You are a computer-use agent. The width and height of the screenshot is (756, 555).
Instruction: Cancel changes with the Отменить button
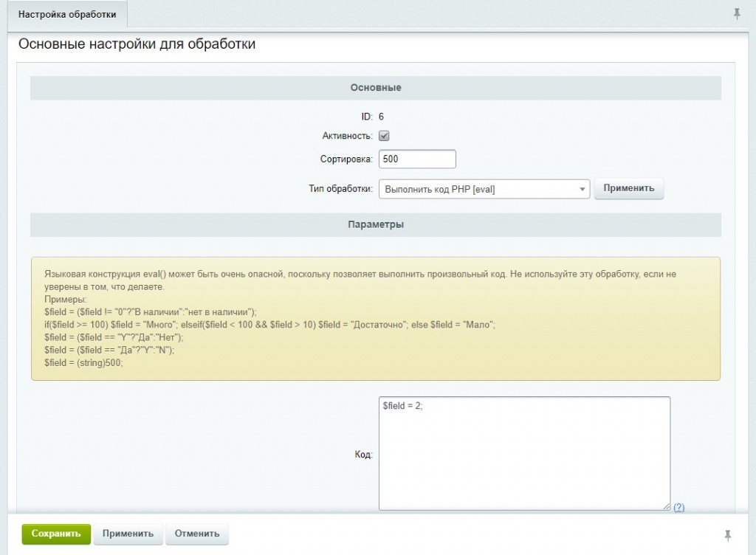tap(196, 534)
